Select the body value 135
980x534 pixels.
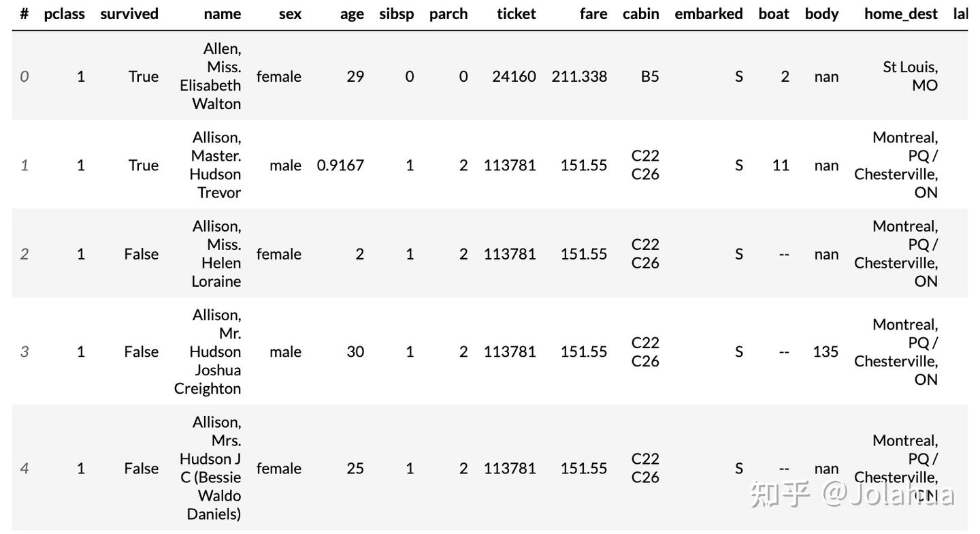(826, 351)
